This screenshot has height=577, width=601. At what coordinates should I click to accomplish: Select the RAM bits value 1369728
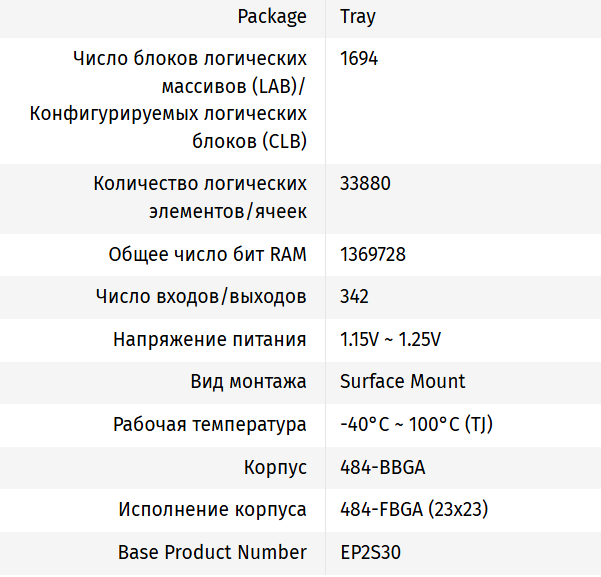click(x=373, y=254)
